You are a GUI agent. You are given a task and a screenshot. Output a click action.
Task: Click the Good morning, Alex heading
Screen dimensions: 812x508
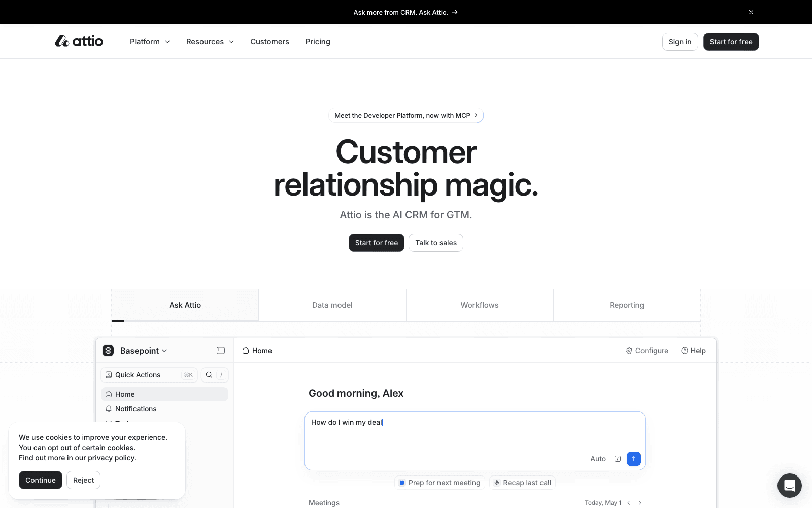pos(356,393)
